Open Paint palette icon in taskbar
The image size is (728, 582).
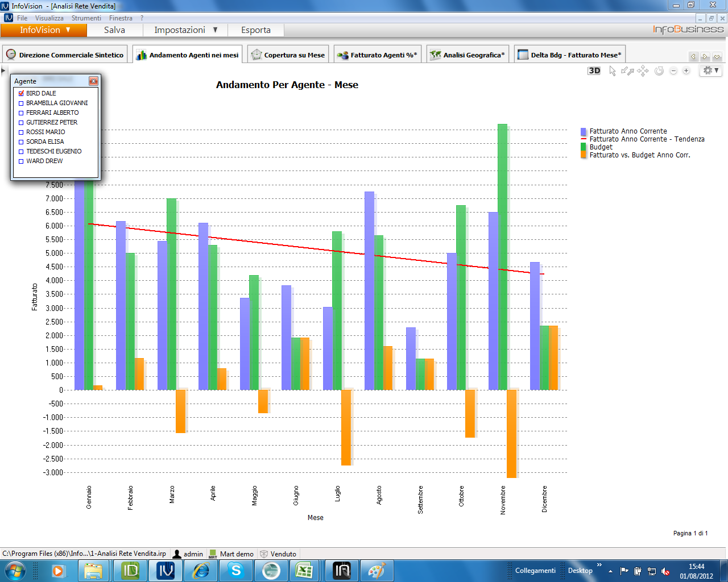point(377,571)
